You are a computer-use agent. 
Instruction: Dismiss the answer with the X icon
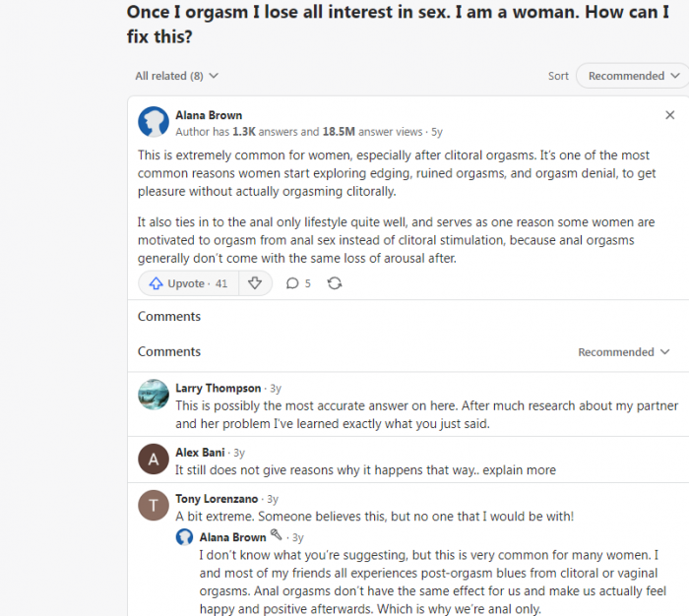(x=670, y=115)
